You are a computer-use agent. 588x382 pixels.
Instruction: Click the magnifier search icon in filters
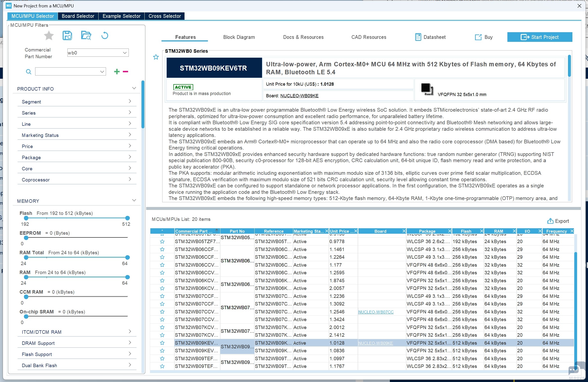tap(29, 72)
